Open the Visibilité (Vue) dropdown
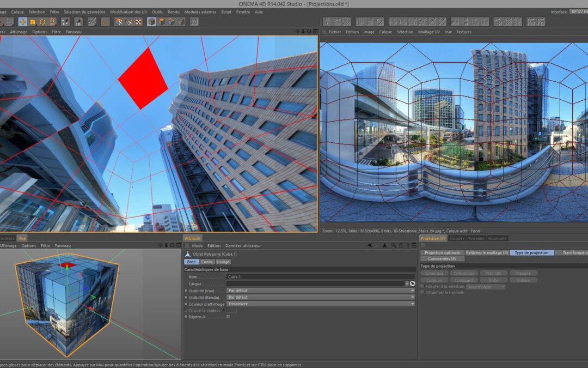The width and height of the screenshot is (588, 368). point(320,291)
